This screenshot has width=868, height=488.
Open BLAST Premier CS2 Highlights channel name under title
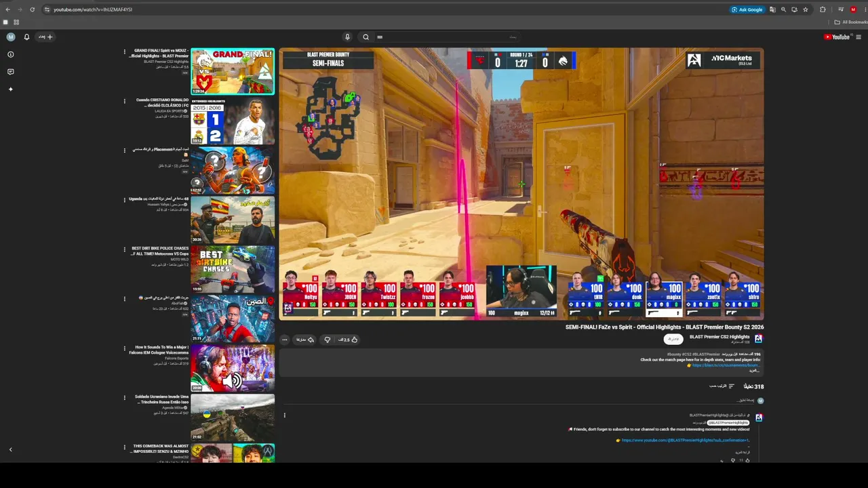coord(719,337)
